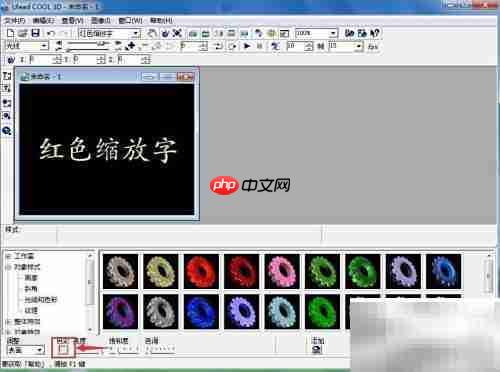Click the Save floppy disk icon
Screen dimensions: 500x372
click(35, 33)
